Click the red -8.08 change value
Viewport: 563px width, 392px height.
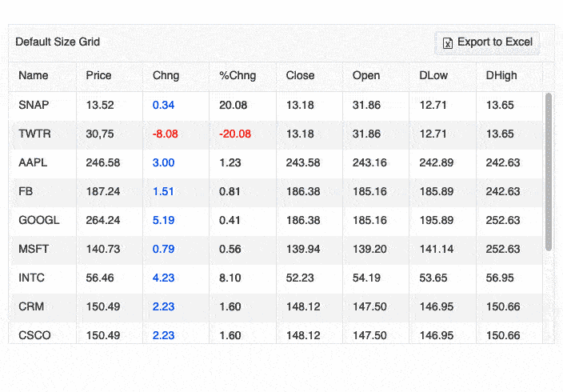point(166,134)
